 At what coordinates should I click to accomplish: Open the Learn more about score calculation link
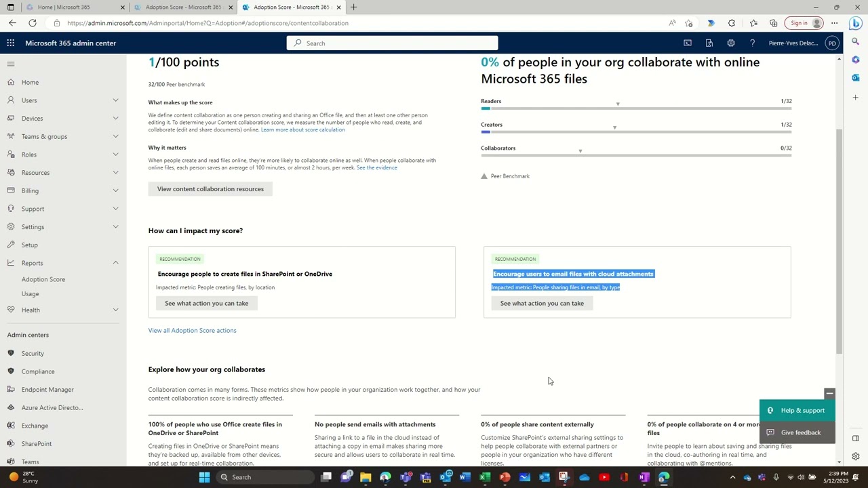pos(302,129)
